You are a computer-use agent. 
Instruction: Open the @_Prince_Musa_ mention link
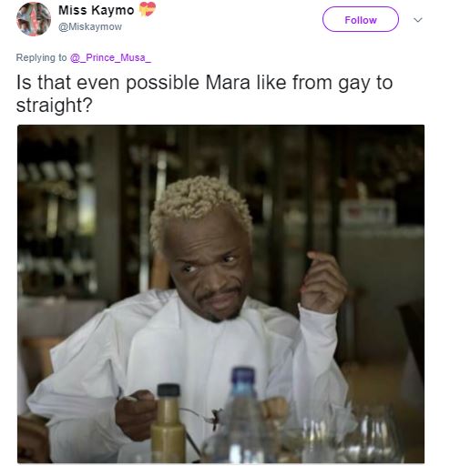[110, 57]
